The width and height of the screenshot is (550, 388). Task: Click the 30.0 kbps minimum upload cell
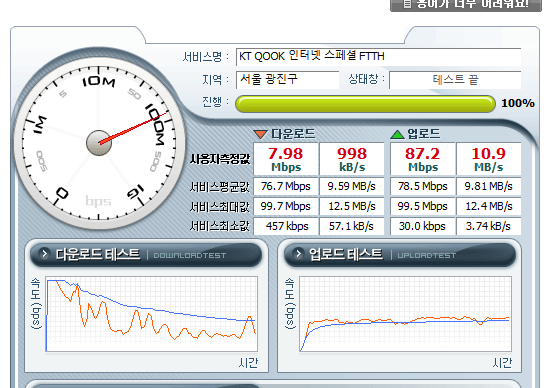pos(423,226)
